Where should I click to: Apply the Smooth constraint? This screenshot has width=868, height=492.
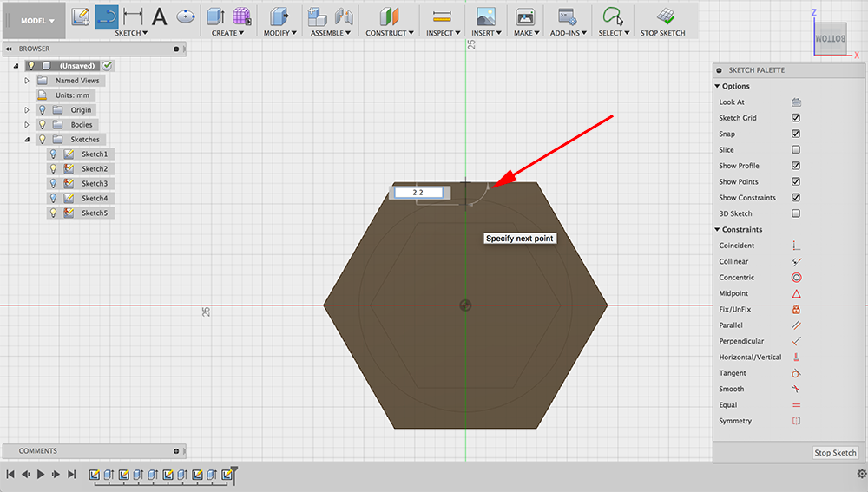[x=796, y=389]
